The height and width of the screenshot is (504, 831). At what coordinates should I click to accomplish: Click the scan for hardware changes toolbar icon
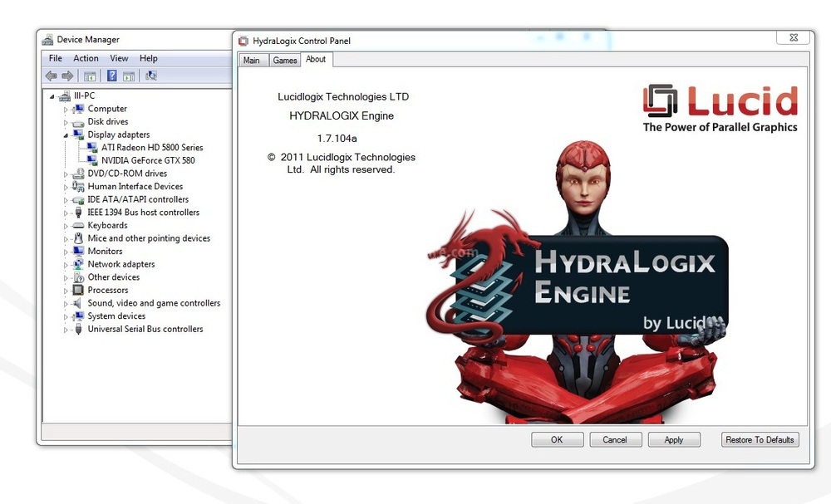pos(151,76)
